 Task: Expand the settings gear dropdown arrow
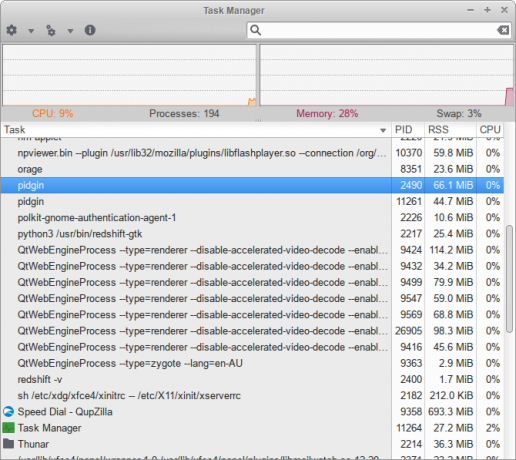coord(31,31)
